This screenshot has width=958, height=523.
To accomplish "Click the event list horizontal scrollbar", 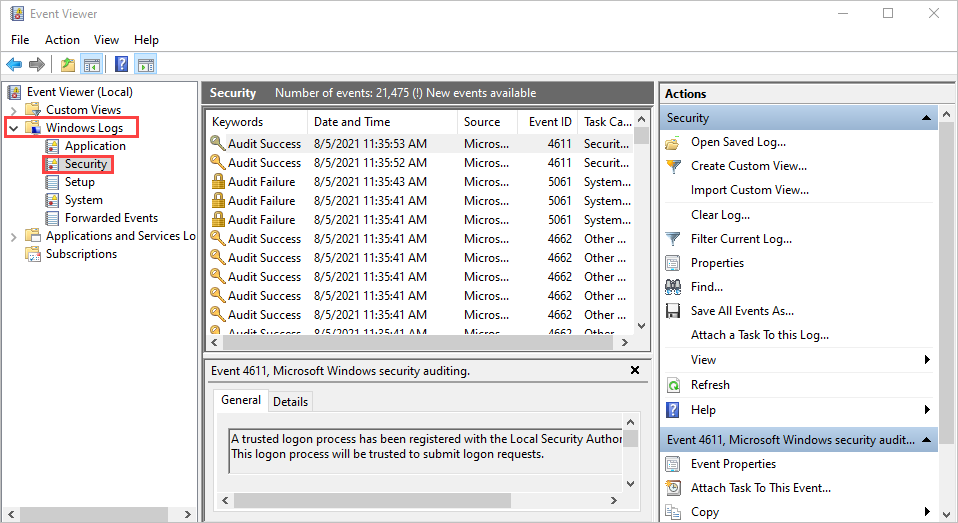I will tap(418, 343).
